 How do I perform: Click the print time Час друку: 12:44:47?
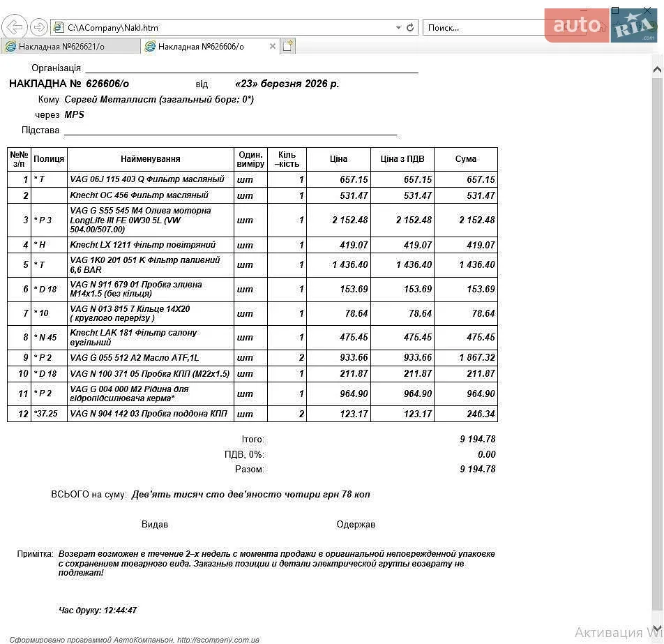click(98, 610)
